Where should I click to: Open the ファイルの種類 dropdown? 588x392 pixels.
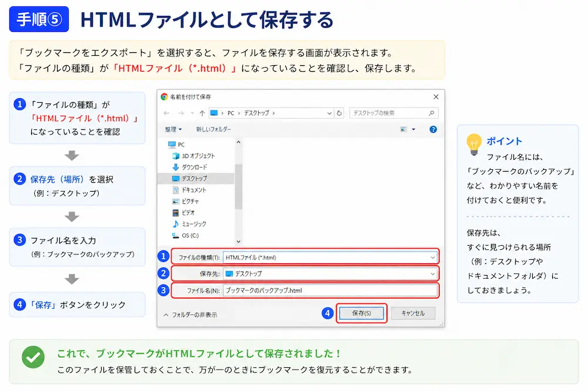[x=330, y=257]
